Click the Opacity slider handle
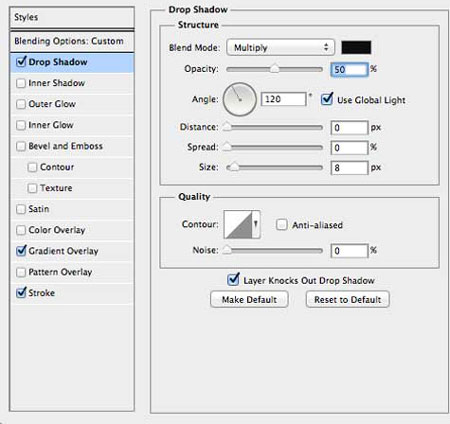 click(274, 69)
